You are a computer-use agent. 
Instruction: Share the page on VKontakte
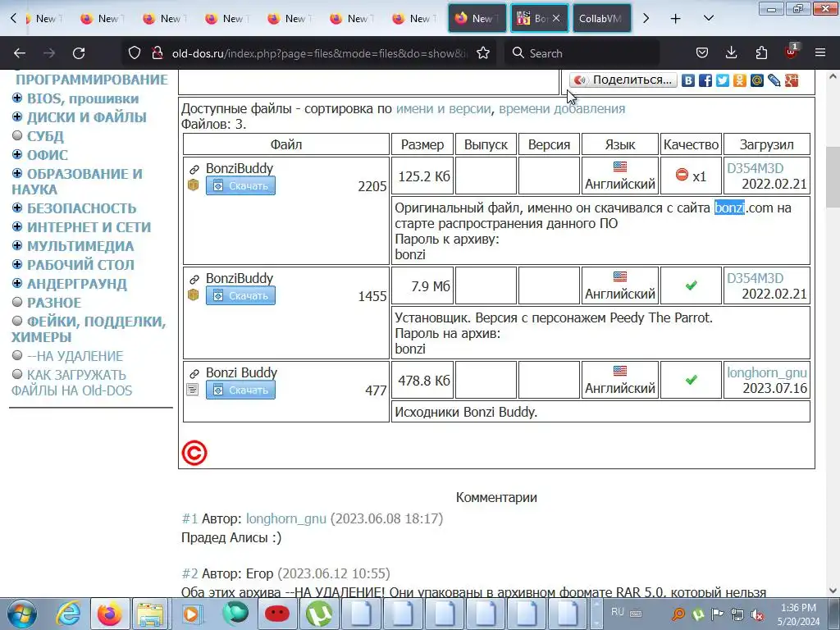pyautogui.click(x=688, y=80)
